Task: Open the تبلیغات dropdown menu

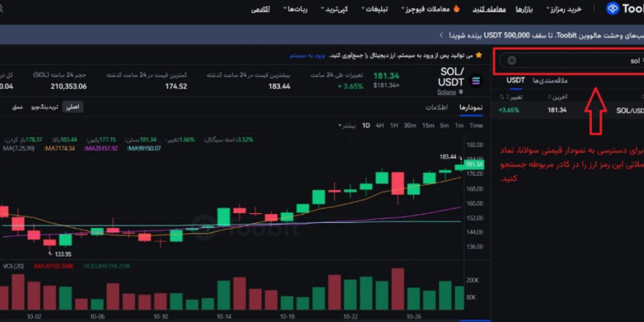Action: [374, 9]
